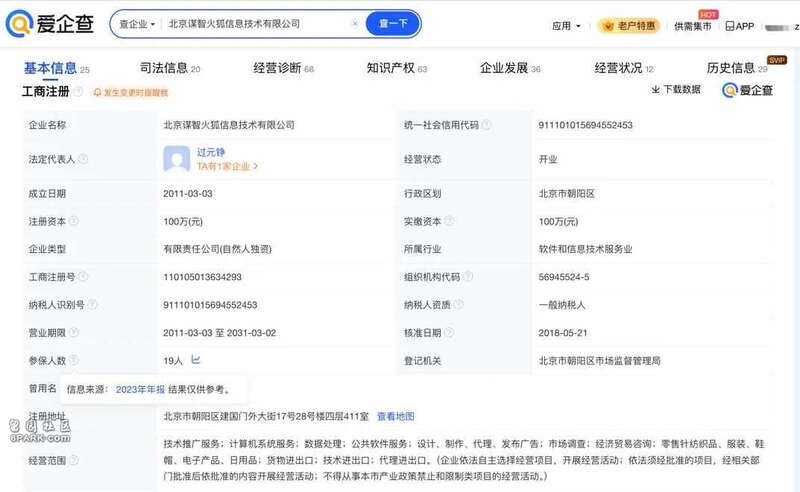Switch to the 知识产权 tab
Screen dimensions: 800x492
397,68
